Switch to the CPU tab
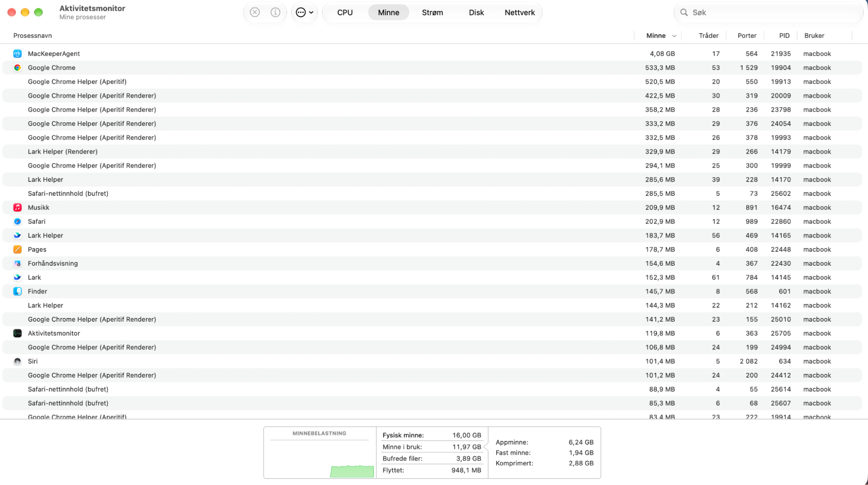This screenshot has width=868, height=485. (345, 12)
